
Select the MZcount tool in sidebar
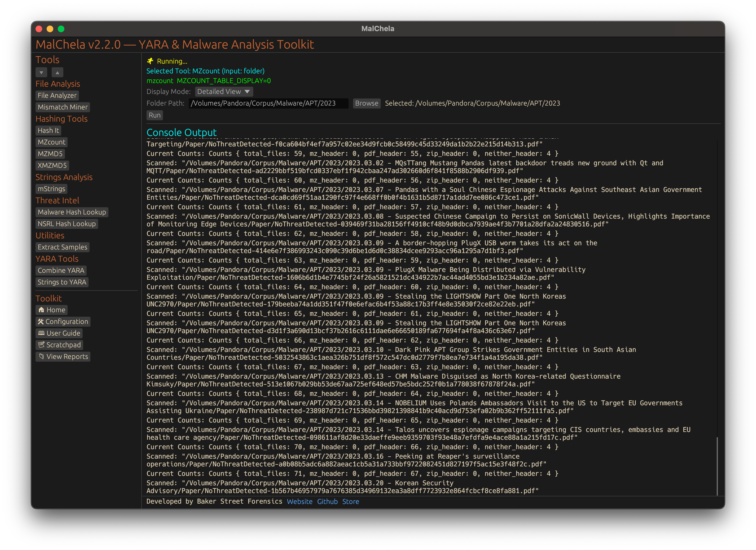tap(51, 142)
